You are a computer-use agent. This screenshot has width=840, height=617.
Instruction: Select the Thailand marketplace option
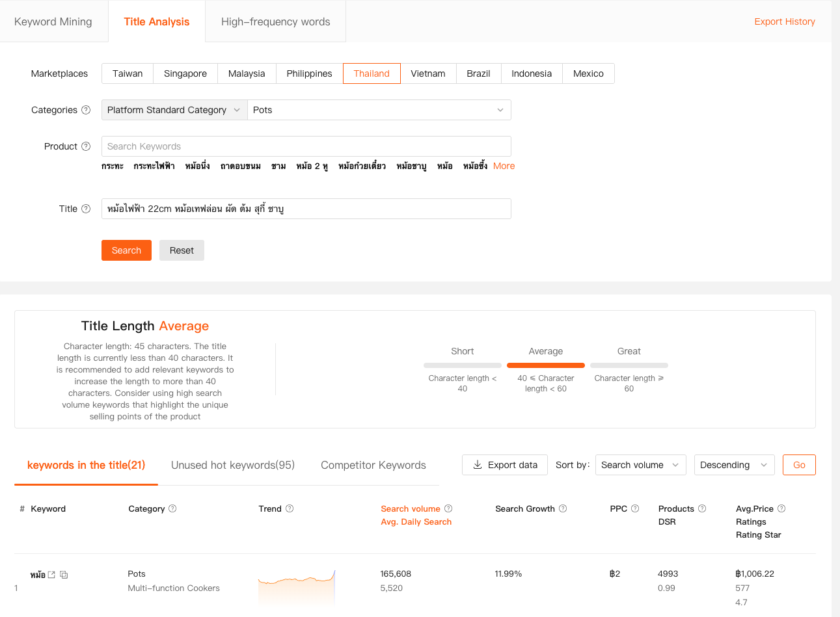tap(372, 73)
